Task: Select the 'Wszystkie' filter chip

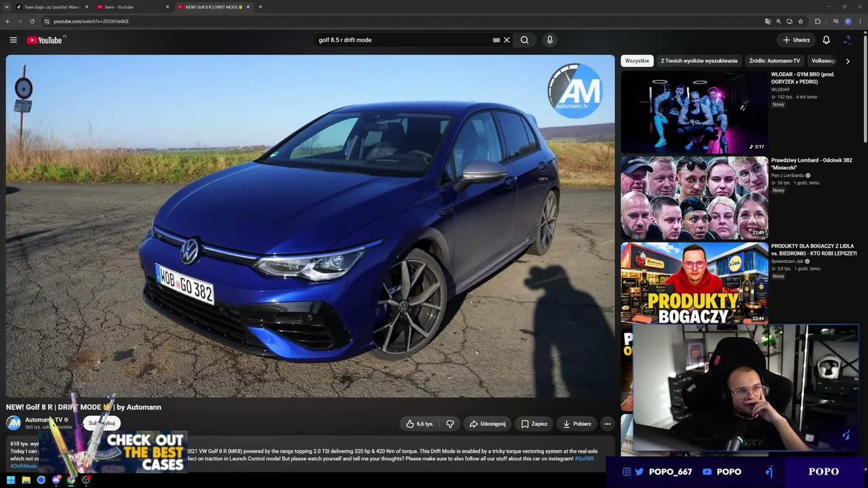Action: click(637, 61)
